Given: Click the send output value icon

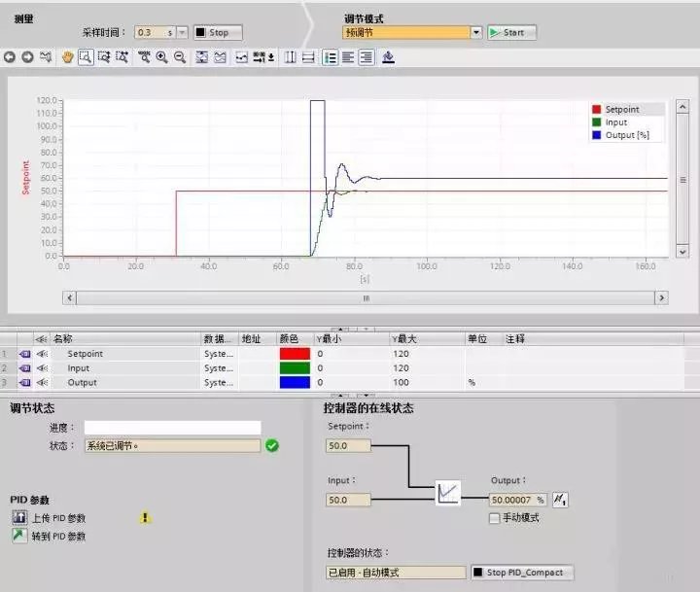Looking at the screenshot, I should (560, 500).
